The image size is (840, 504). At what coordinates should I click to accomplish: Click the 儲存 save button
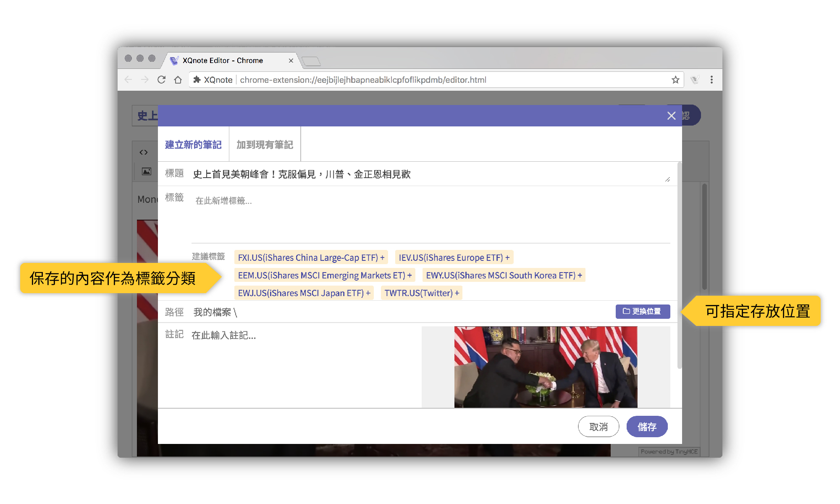pos(647,427)
